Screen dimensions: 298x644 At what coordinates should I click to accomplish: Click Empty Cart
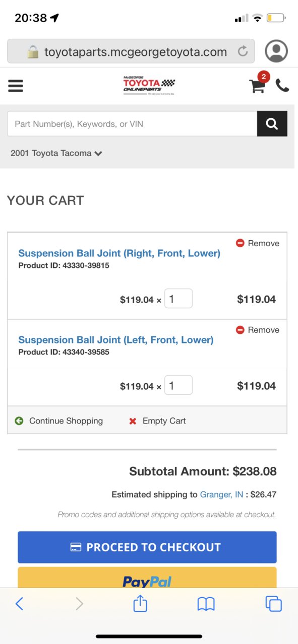click(x=157, y=421)
